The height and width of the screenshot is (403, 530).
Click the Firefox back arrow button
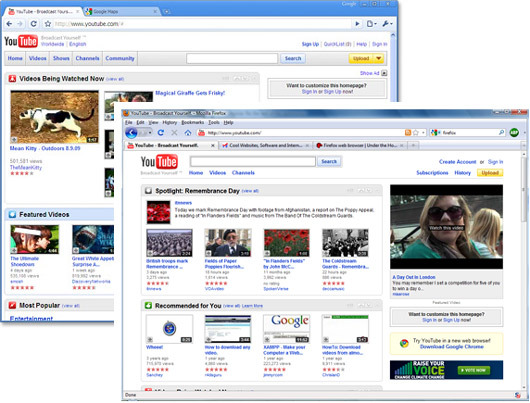[131, 133]
